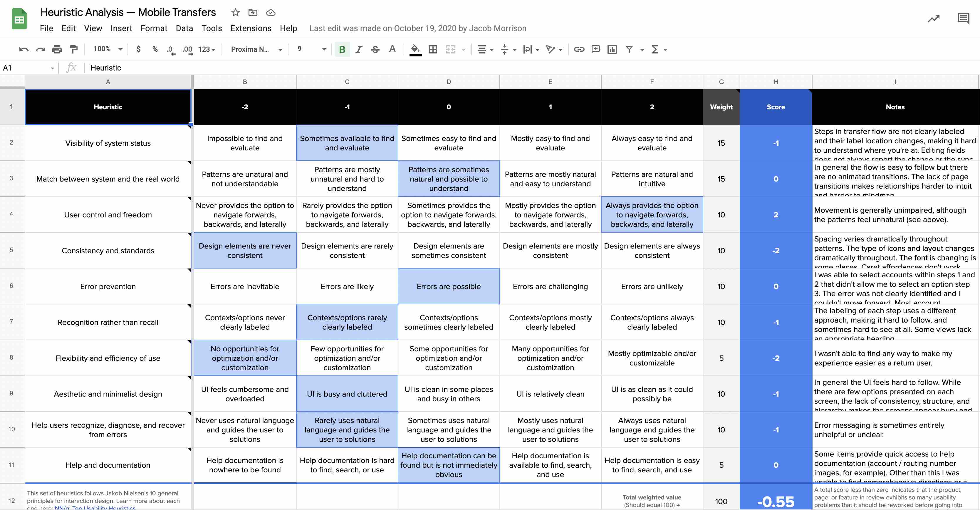
Task: Click the Insert chart icon
Action: tap(612, 49)
